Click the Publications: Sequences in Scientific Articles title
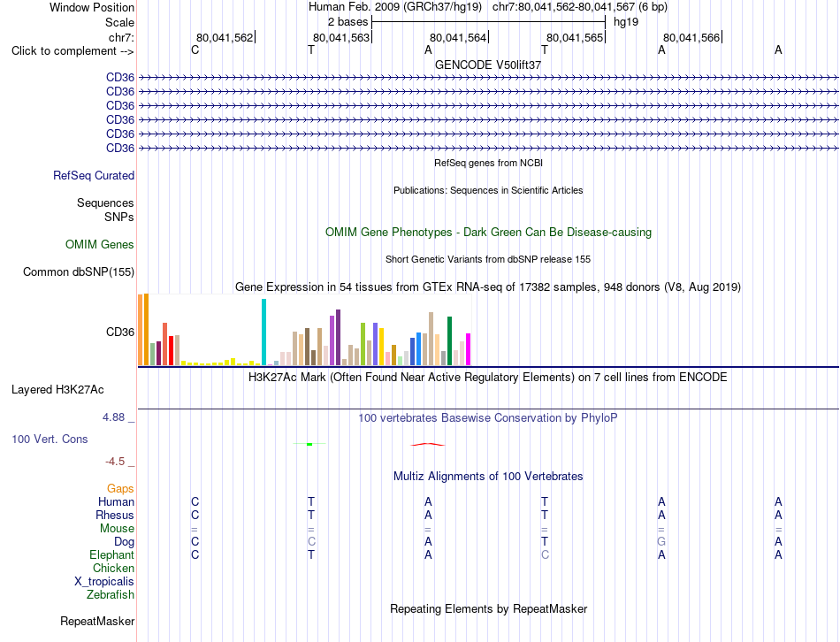Screen dimensions: 840x642 [x=488, y=190]
